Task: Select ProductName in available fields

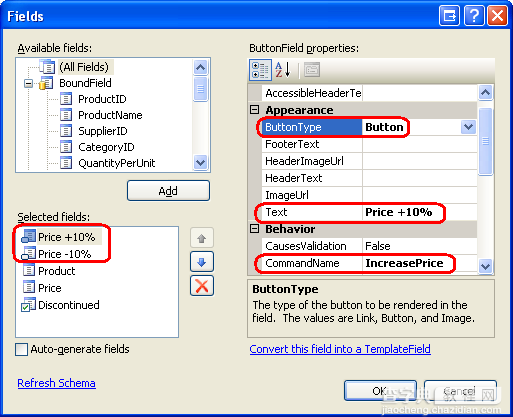Action: 110,115
